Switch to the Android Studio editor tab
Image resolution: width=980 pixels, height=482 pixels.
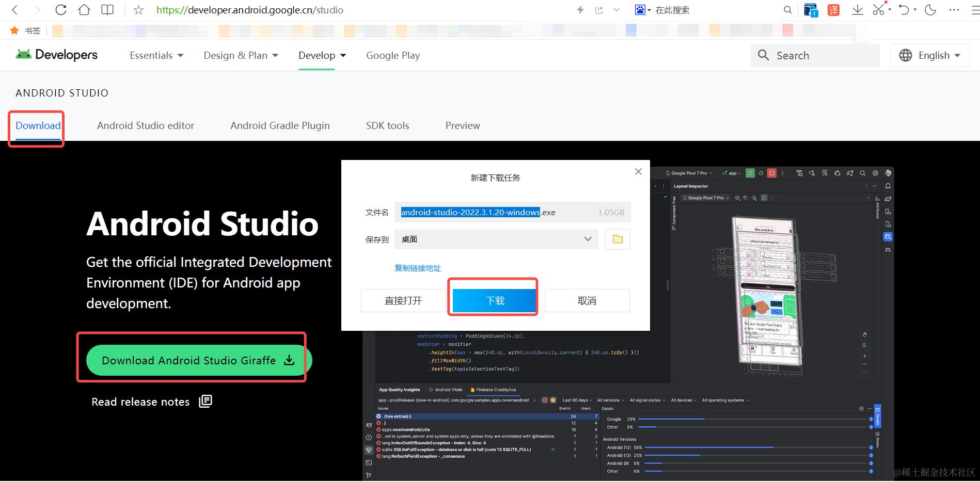coord(146,125)
